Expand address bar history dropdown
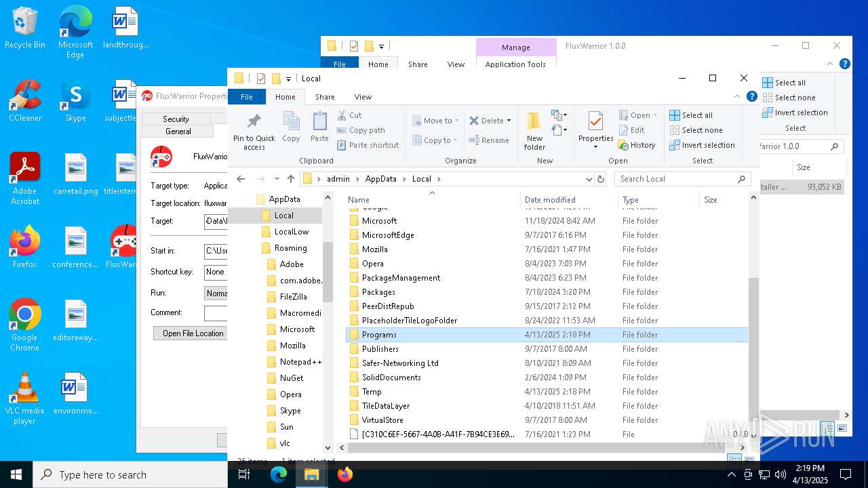Screen dimensions: 868x488 click(x=589, y=179)
